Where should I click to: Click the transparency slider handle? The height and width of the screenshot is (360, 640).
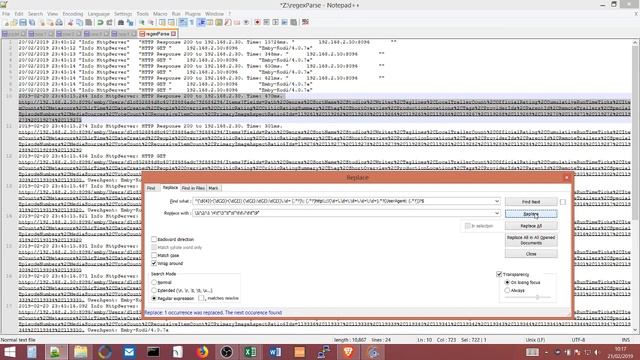pos(538,297)
